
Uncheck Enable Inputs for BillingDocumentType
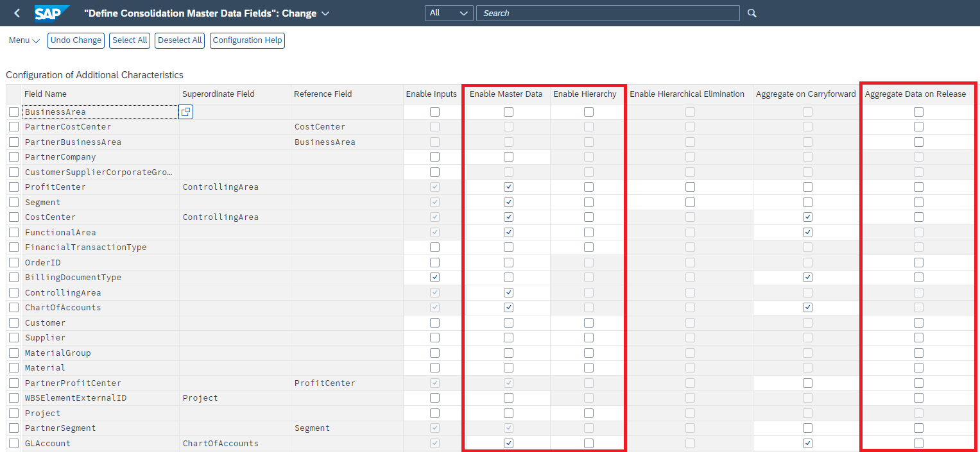[x=434, y=278]
